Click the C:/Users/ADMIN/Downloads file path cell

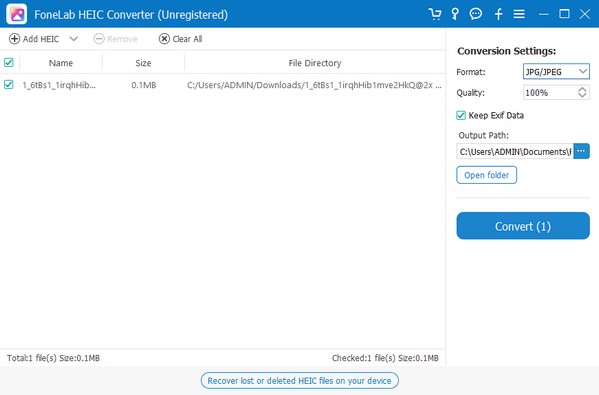(x=314, y=85)
